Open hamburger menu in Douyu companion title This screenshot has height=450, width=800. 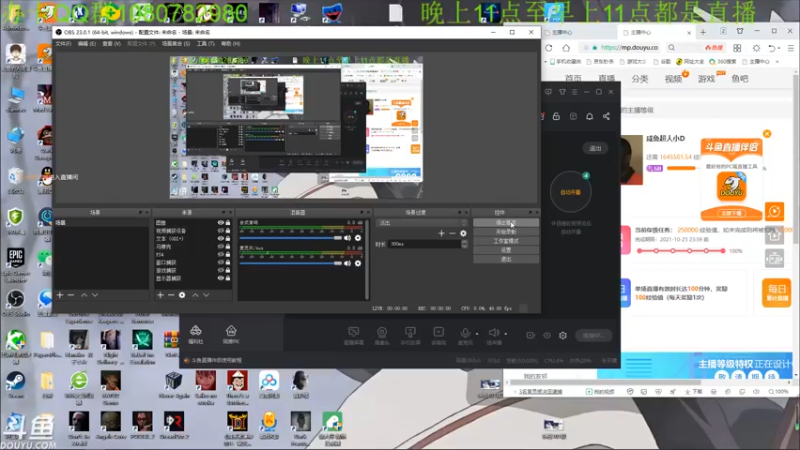(574, 92)
